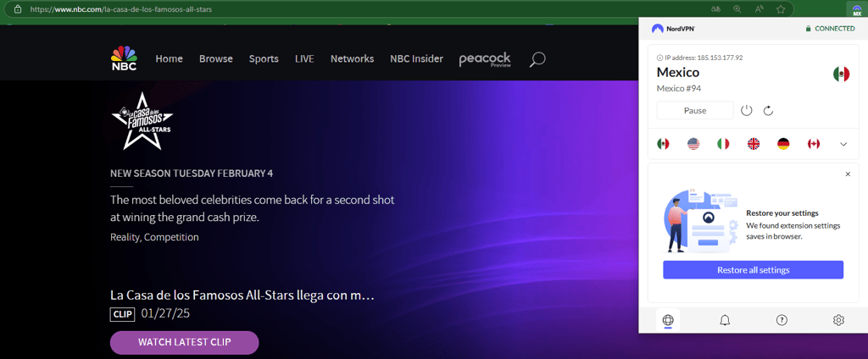Click the NordVPN MX extension icon
The height and width of the screenshot is (359, 868).
click(x=858, y=9)
